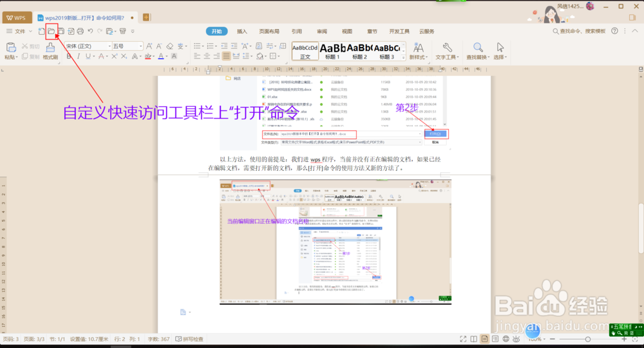Apply the 标题 2 style
Screen dimensions: 644x348
[x=359, y=52]
